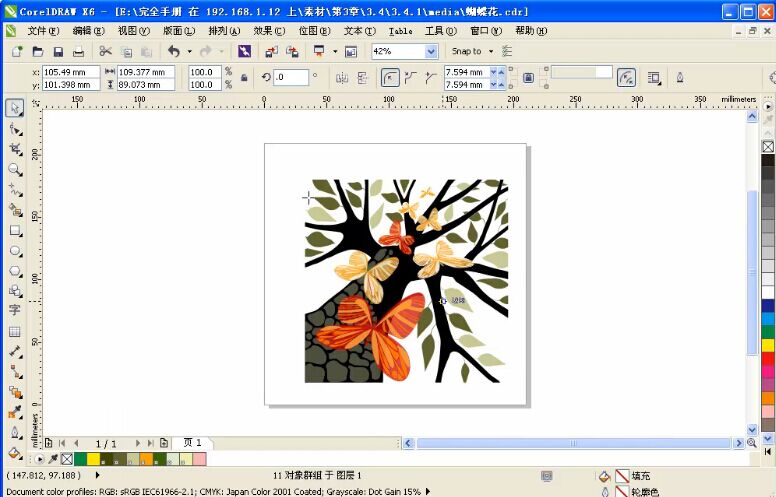The image size is (776, 497).
Task: Toggle edit corners together lock
Action: point(528,78)
